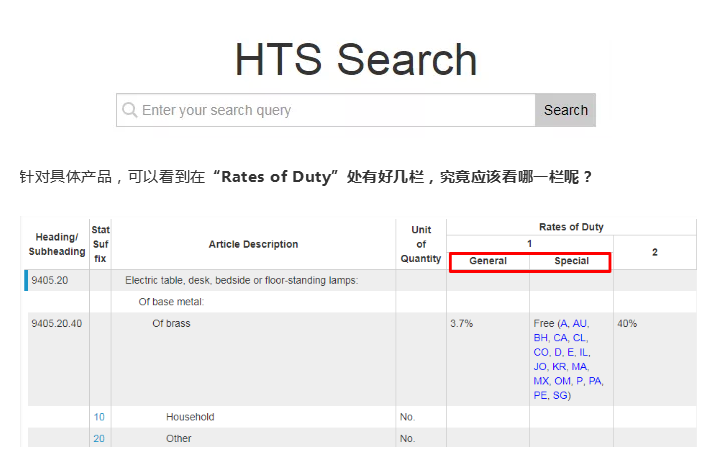Click the JO country code link

tap(541, 367)
